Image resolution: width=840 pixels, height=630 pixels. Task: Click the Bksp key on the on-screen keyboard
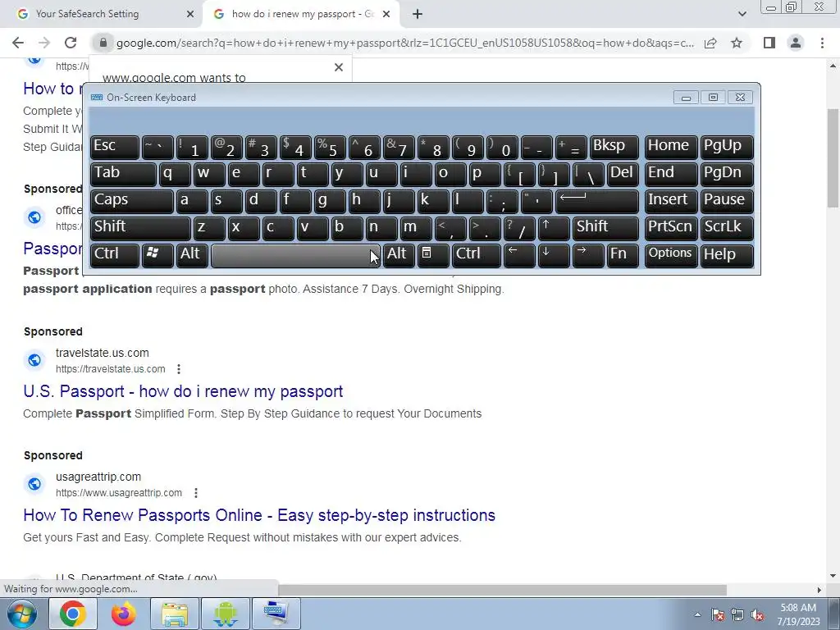pyautogui.click(x=614, y=147)
